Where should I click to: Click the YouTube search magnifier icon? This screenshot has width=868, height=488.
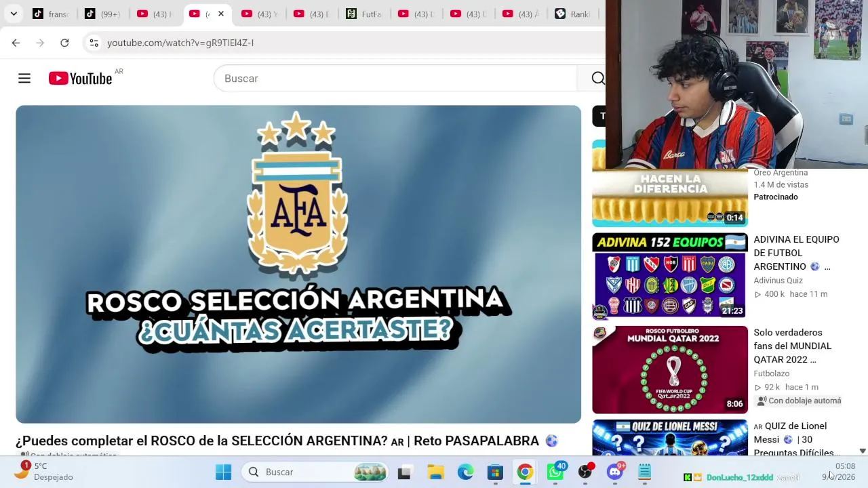[x=597, y=79]
